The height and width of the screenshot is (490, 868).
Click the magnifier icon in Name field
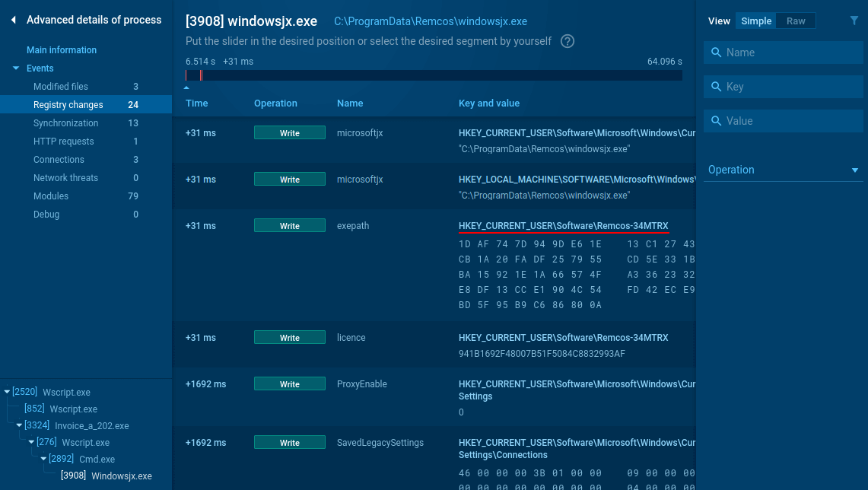coord(716,52)
